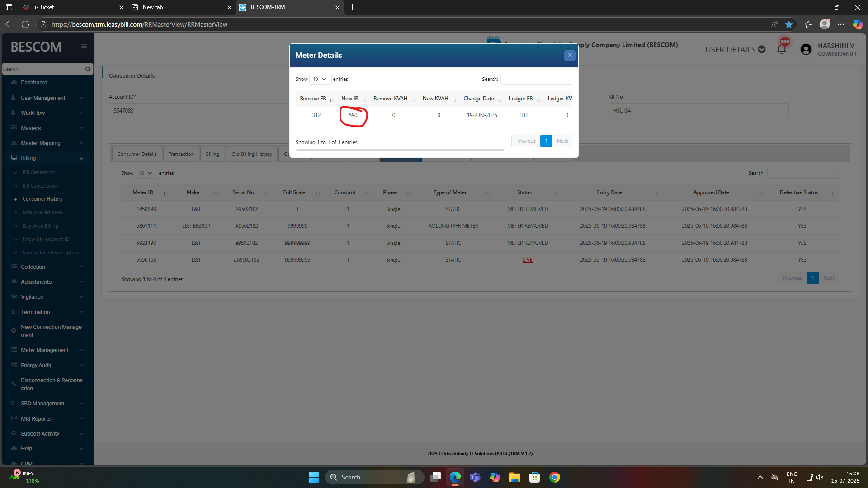
Task: Focus the Meter Details search field
Action: point(536,79)
